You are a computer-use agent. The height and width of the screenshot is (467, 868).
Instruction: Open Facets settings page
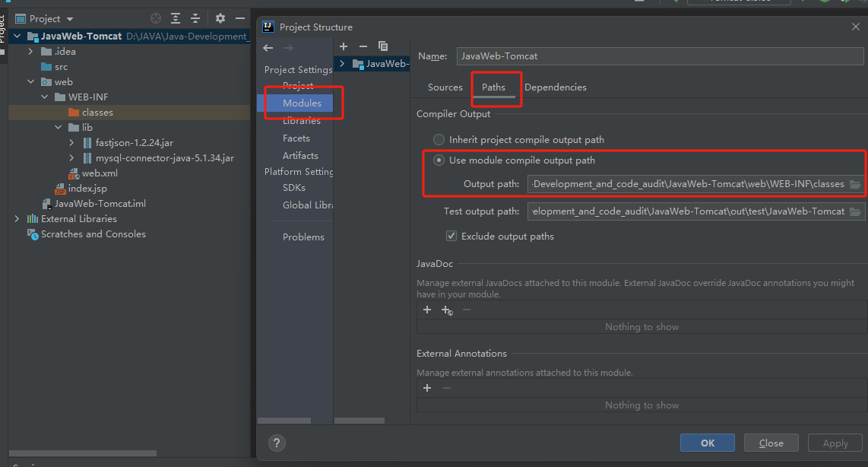click(296, 138)
